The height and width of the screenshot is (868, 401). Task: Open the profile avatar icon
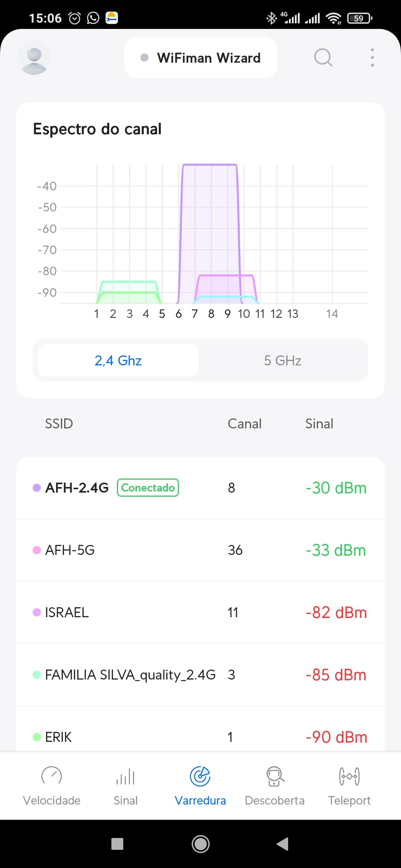(34, 57)
